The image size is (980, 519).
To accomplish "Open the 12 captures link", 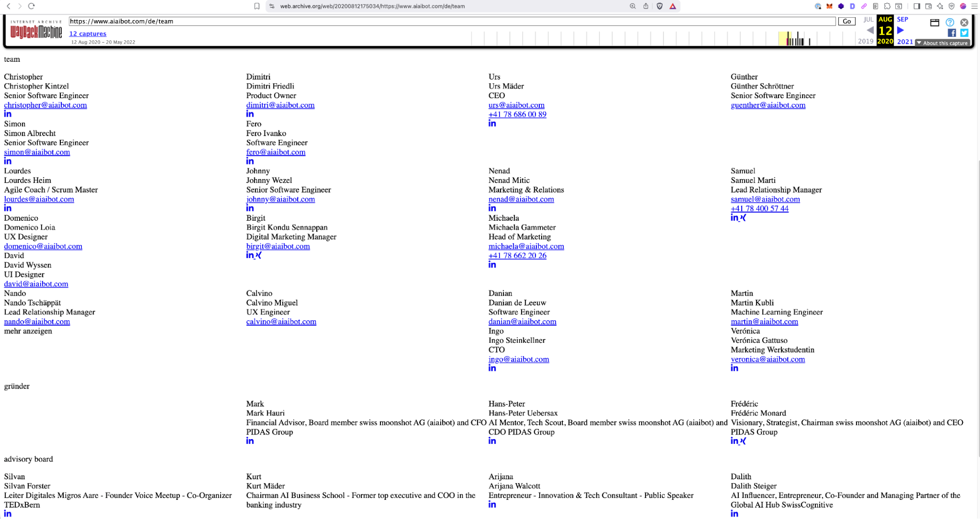I will pyautogui.click(x=88, y=34).
